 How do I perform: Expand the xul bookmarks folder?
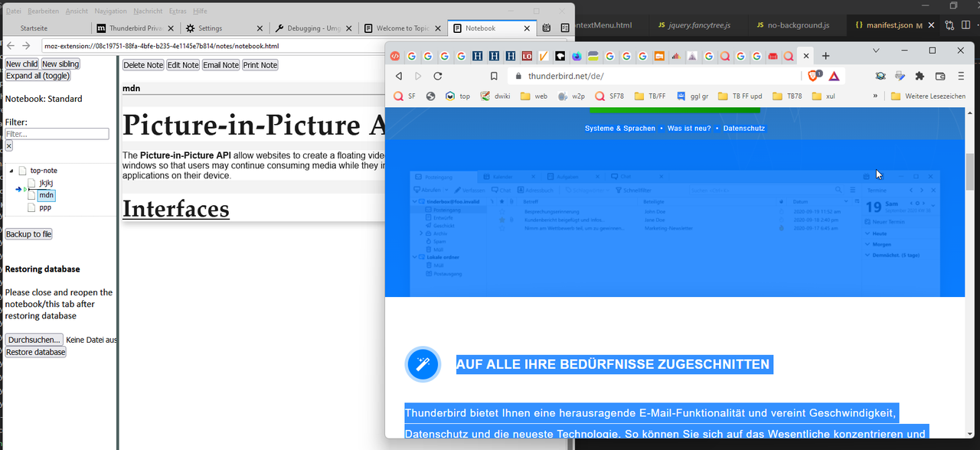pyautogui.click(x=824, y=96)
